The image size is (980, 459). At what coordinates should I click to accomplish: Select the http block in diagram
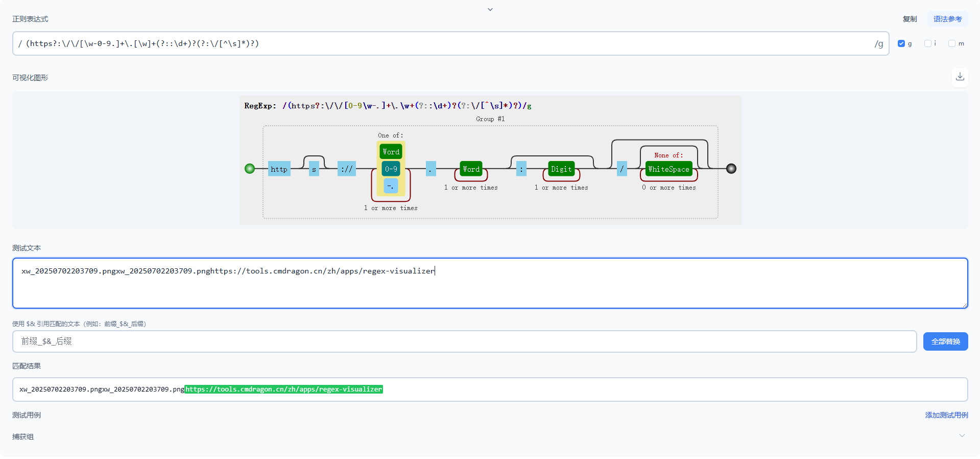click(279, 169)
